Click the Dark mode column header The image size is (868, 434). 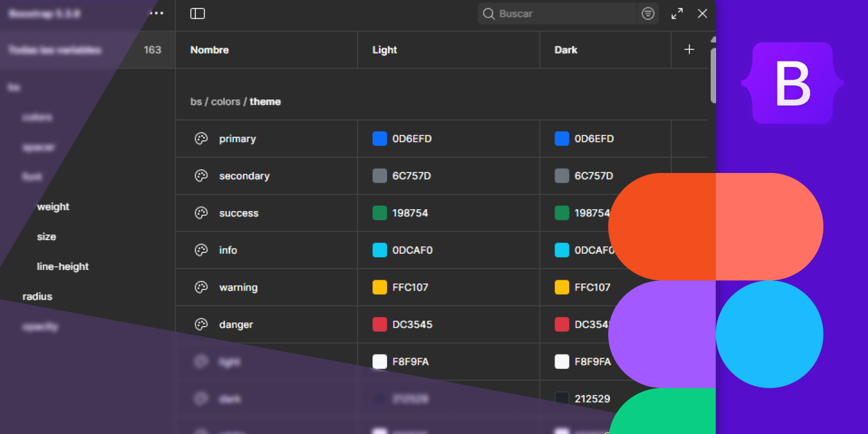coord(566,50)
